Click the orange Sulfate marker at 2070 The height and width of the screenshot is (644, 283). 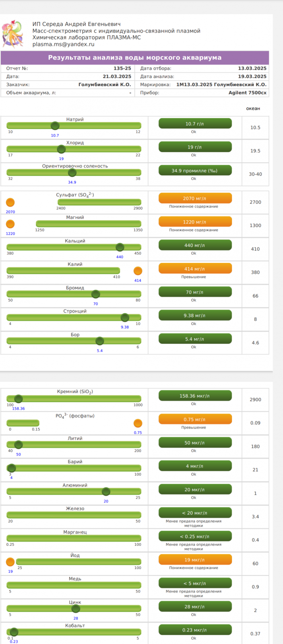click(10, 202)
